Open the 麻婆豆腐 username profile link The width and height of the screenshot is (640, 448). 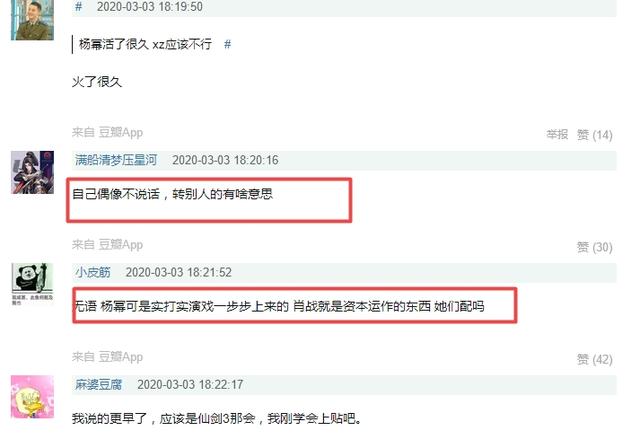pyautogui.click(x=98, y=384)
